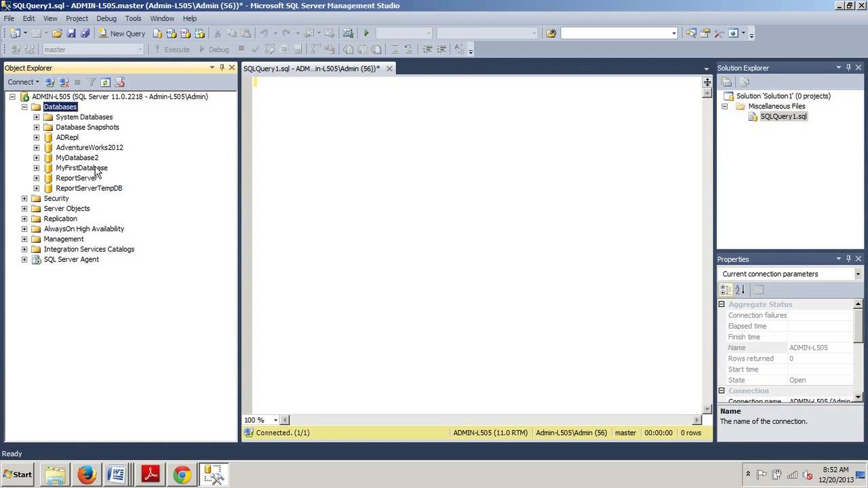Click the Windows Start button

point(18,474)
